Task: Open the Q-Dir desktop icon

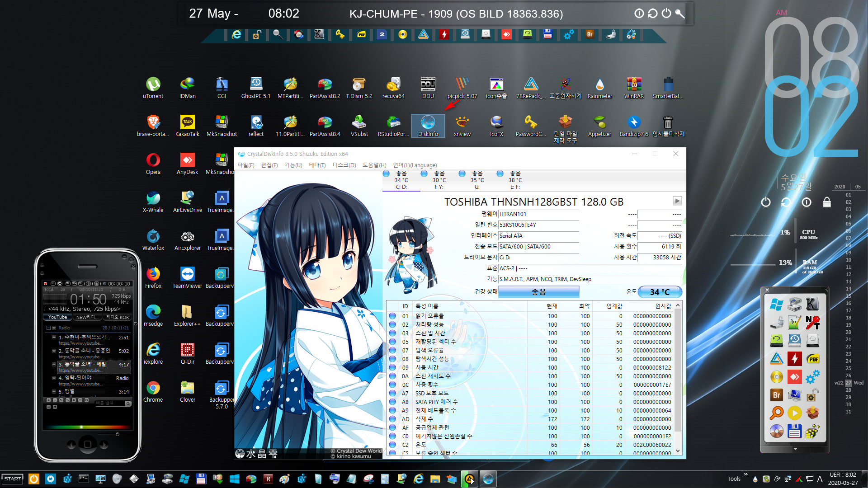Action: 187,353
